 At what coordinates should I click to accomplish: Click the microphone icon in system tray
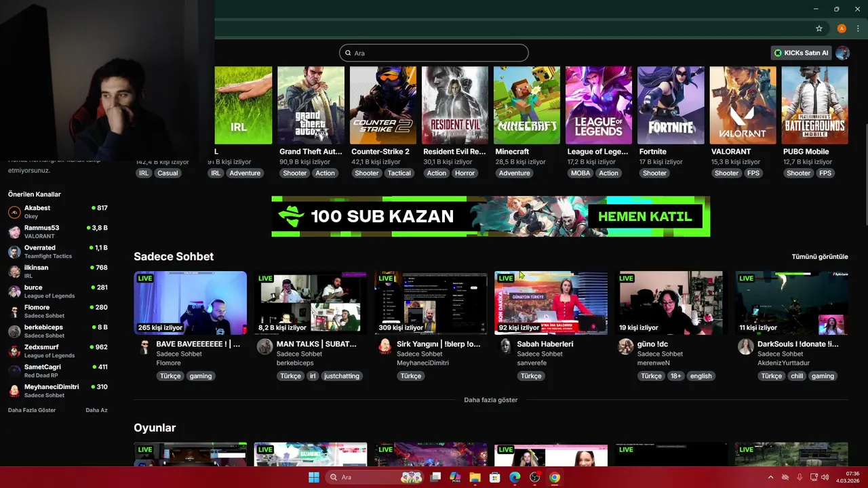[x=800, y=477]
